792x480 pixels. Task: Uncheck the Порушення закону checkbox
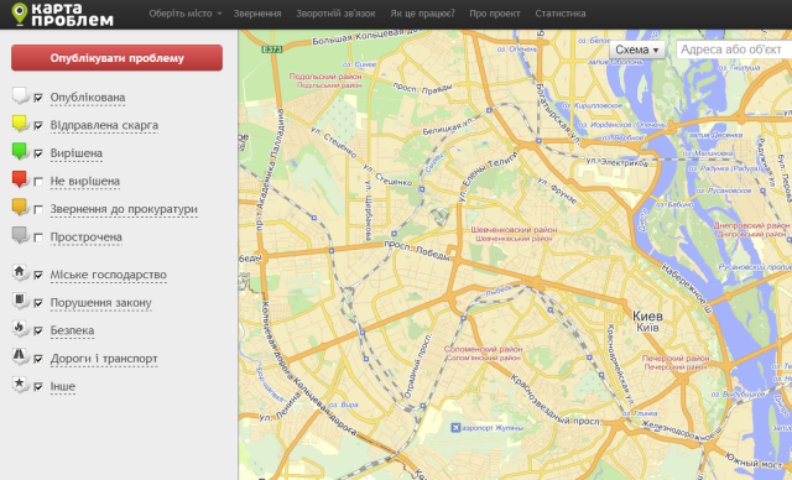point(38,303)
